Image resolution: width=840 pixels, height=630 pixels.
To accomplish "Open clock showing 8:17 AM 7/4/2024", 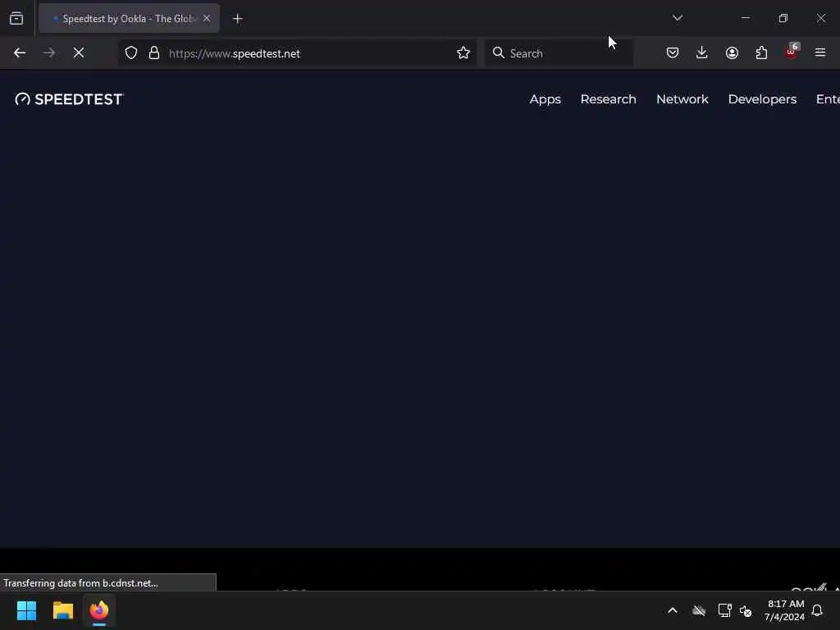I will coord(784,610).
